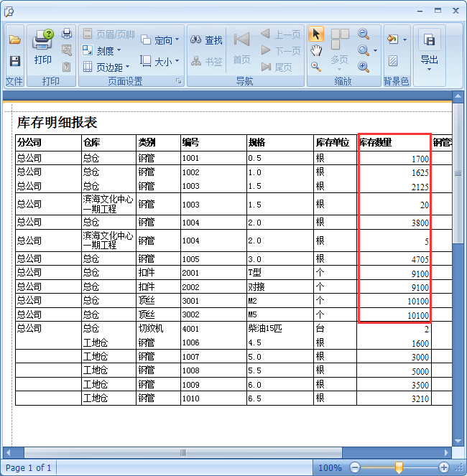Click the horizontal scrollbar thumb
The width and height of the screenshot is (467, 476).
point(182,453)
